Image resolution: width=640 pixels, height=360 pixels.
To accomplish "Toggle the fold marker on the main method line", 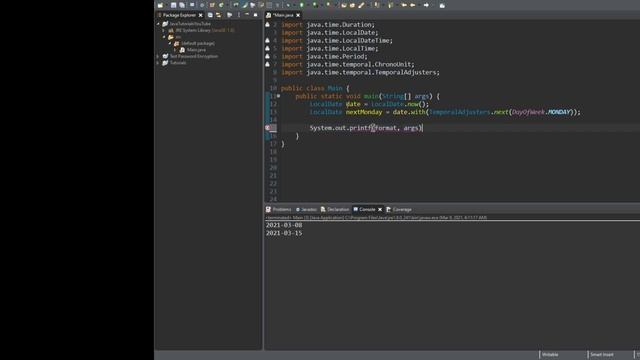I will pos(279,96).
